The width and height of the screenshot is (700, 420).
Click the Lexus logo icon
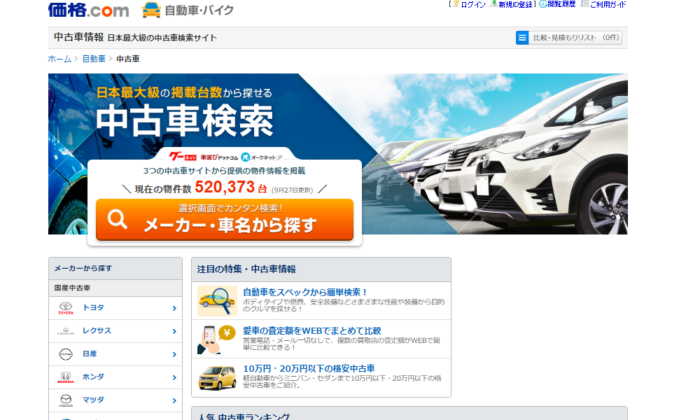pos(66,331)
